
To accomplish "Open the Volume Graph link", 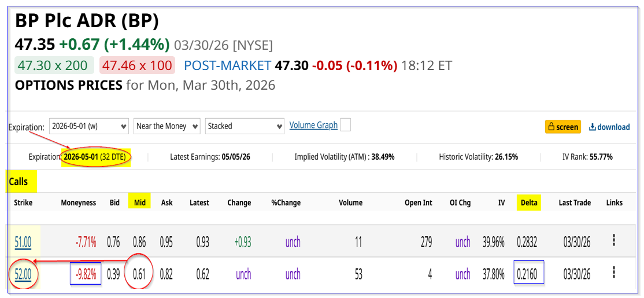I will pos(313,125).
